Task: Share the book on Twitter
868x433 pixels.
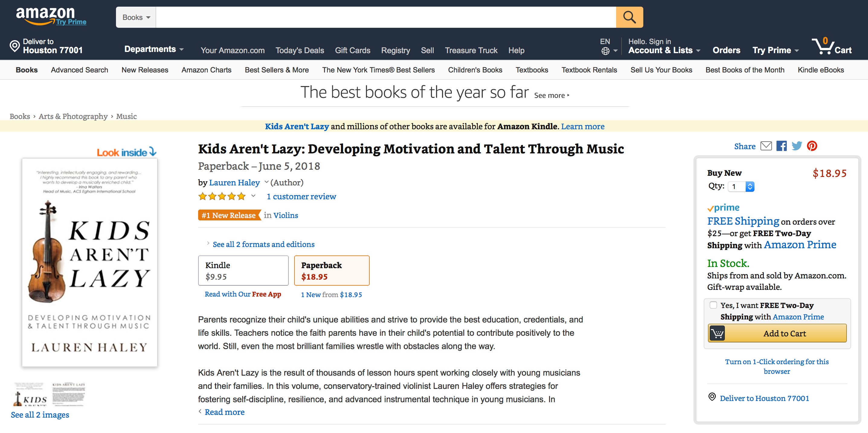Action: 796,146
